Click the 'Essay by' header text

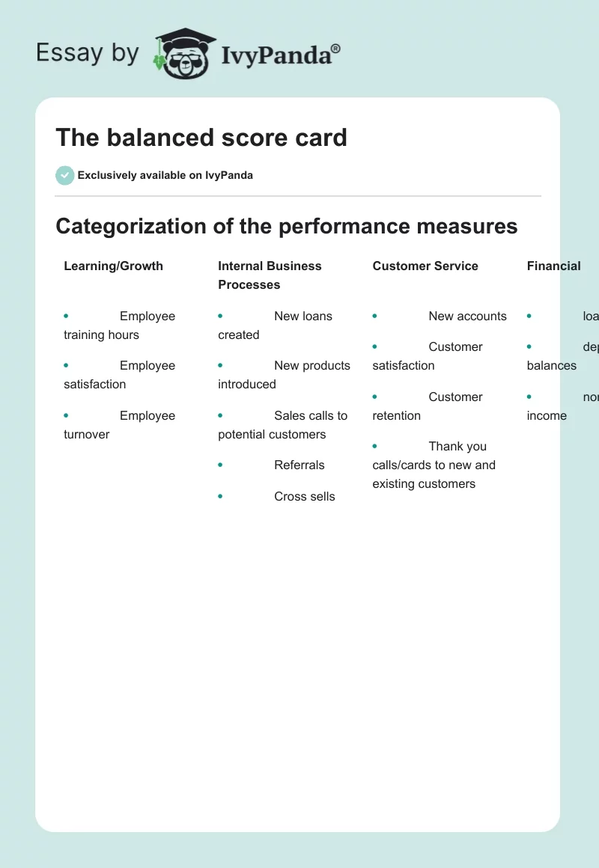click(x=88, y=53)
